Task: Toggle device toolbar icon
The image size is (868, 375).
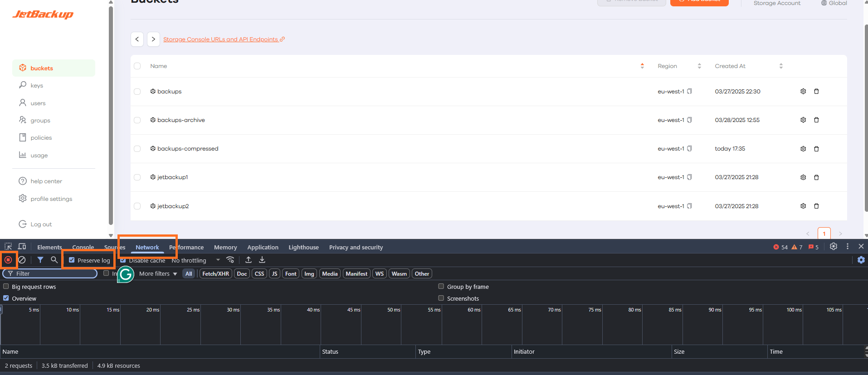Action: (22, 247)
